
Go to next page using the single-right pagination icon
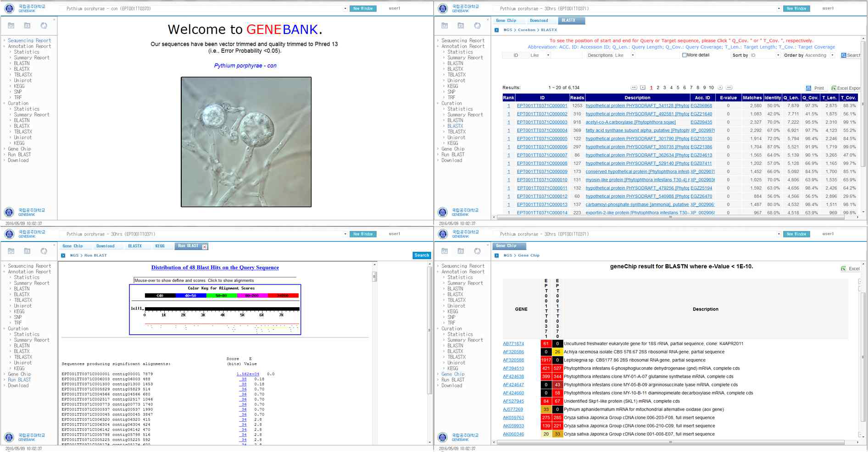[720, 88]
